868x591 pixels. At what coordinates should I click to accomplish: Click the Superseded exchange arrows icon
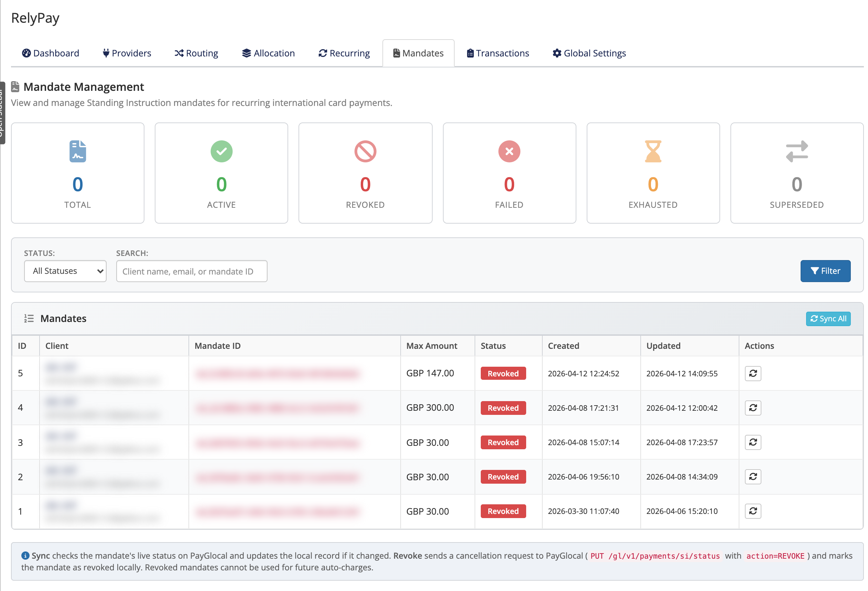[x=797, y=151]
